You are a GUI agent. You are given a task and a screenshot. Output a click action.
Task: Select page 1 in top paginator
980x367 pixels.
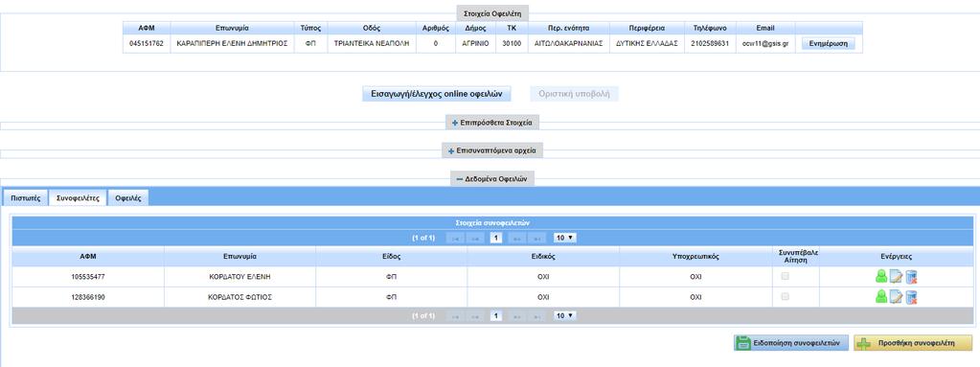tap(496, 239)
